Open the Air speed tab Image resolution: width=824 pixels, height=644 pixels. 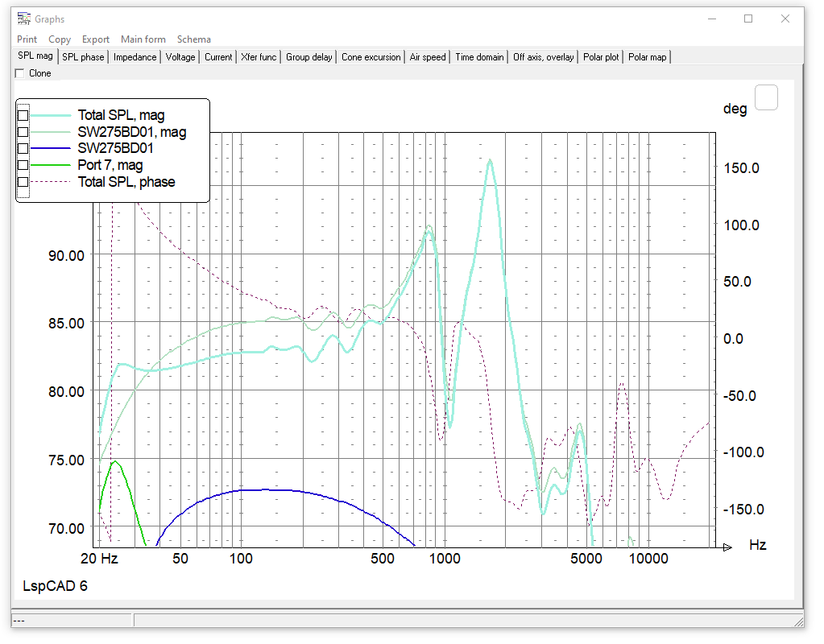(x=428, y=56)
